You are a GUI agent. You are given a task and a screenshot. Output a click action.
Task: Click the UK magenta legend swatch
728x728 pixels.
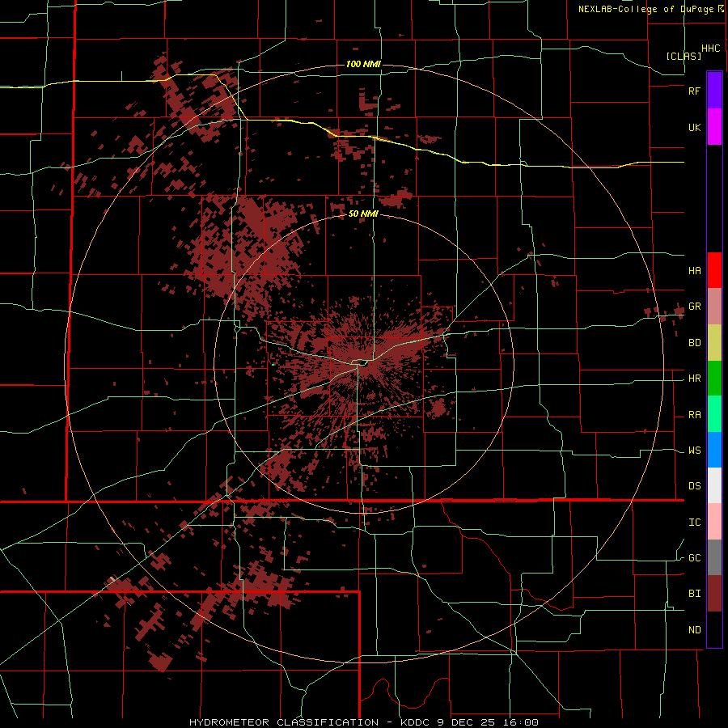pos(714,127)
